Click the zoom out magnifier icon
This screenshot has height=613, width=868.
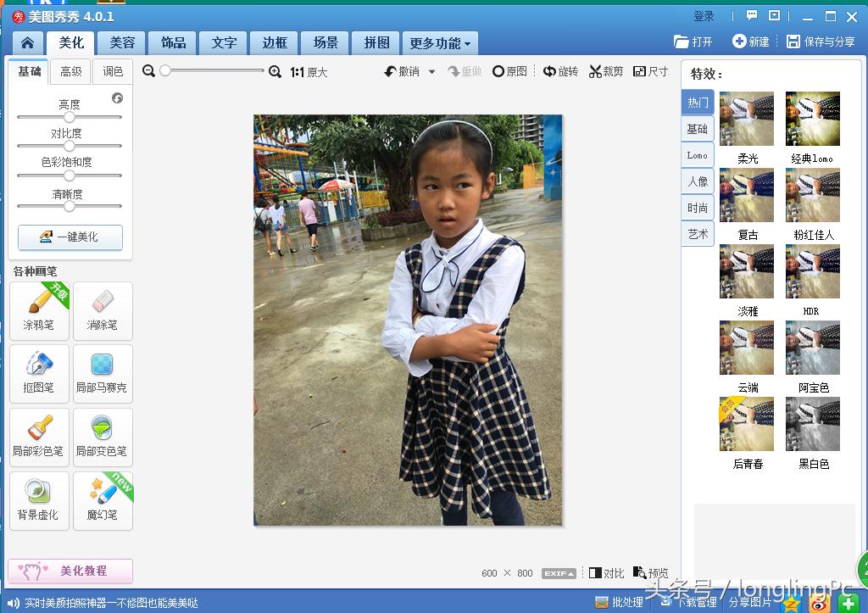(x=148, y=71)
